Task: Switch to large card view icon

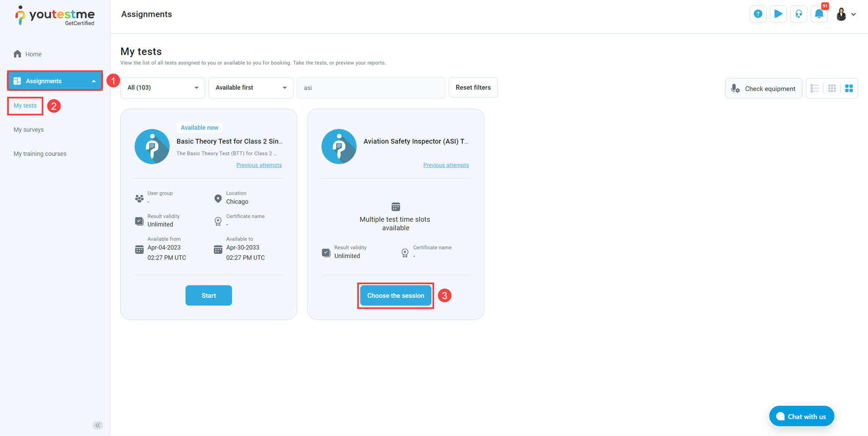Action: [849, 88]
